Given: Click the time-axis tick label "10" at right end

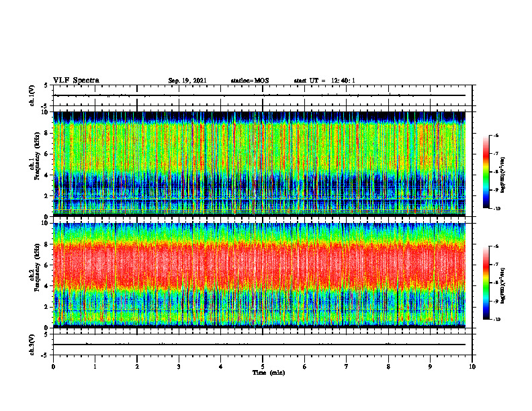Looking at the screenshot, I should (x=472, y=367).
